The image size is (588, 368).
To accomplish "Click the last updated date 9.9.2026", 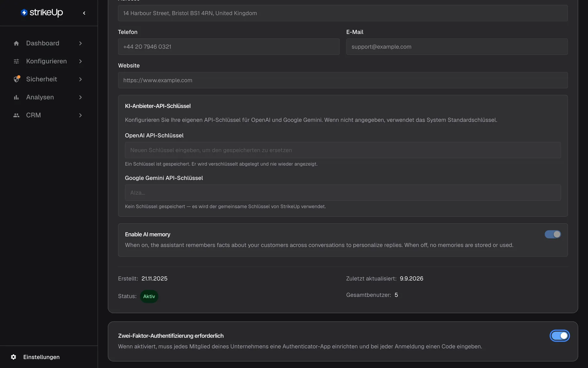I will pyautogui.click(x=411, y=278).
